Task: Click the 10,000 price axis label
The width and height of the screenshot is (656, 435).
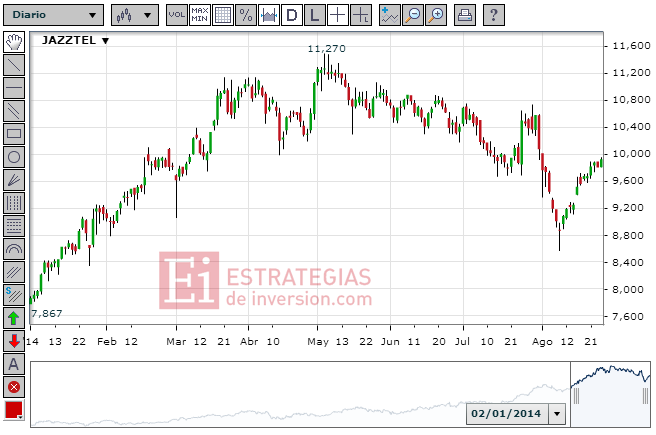Action: click(631, 154)
